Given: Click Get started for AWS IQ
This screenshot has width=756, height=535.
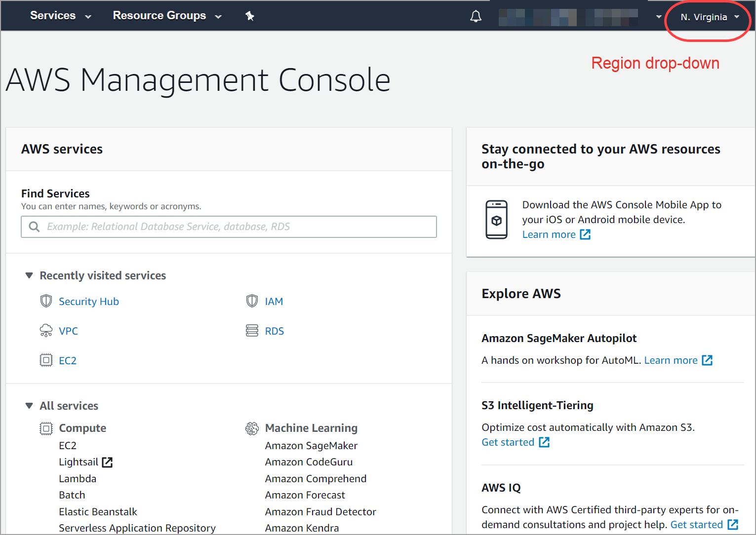Looking at the screenshot, I should point(696,525).
